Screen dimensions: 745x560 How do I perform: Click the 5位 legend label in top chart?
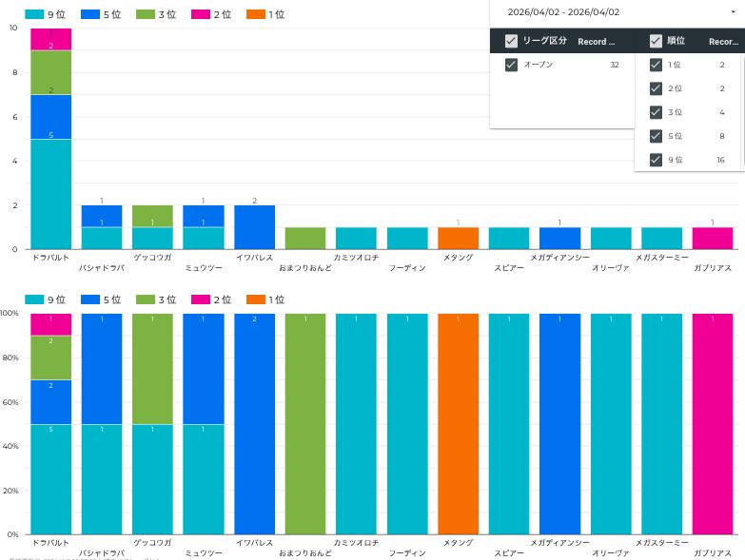(112, 14)
